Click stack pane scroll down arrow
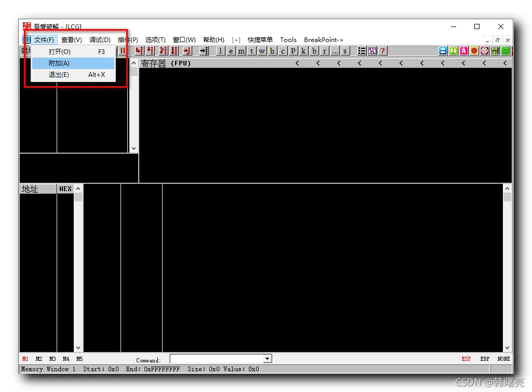This screenshot has height=392, width=532. [507, 348]
